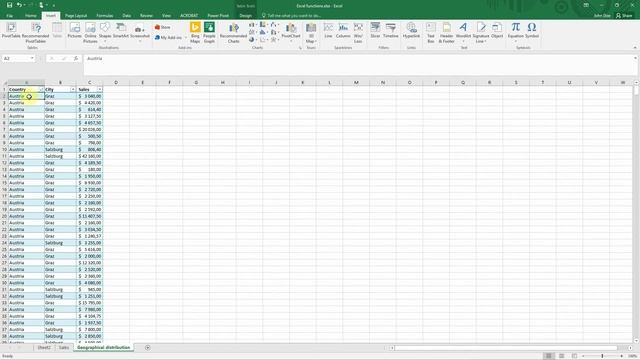Screen dimensions: 640x360
Task: Open Recommended Charts
Action: click(x=233, y=33)
